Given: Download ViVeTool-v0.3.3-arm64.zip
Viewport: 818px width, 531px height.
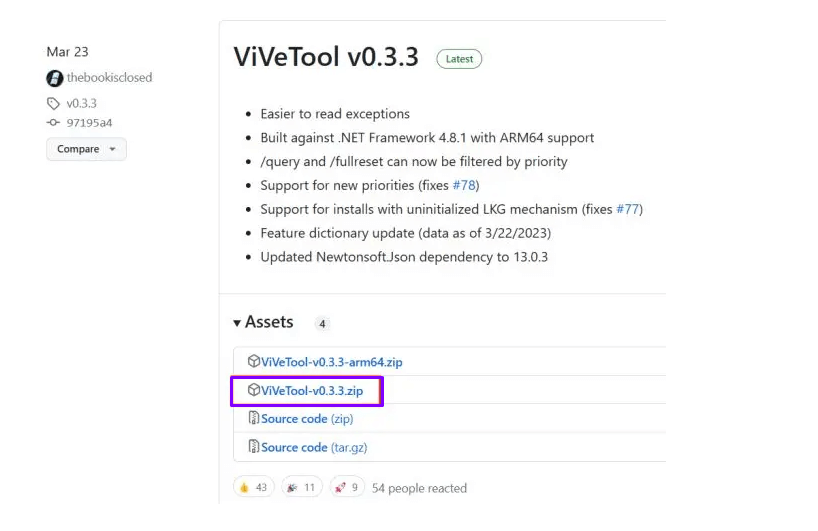Looking at the screenshot, I should pyautogui.click(x=331, y=361).
